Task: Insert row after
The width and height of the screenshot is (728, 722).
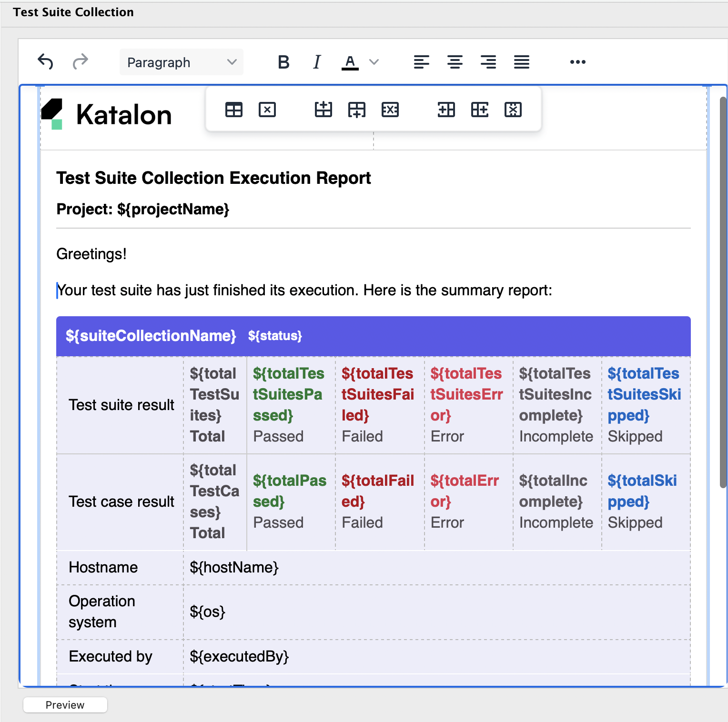Action: 357,110
